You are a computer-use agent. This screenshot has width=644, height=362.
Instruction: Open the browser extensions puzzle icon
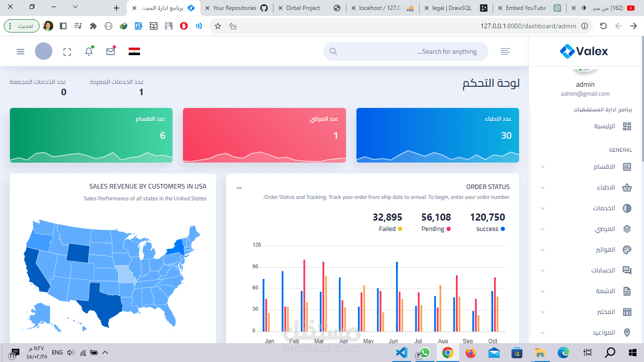pyautogui.click(x=93, y=26)
